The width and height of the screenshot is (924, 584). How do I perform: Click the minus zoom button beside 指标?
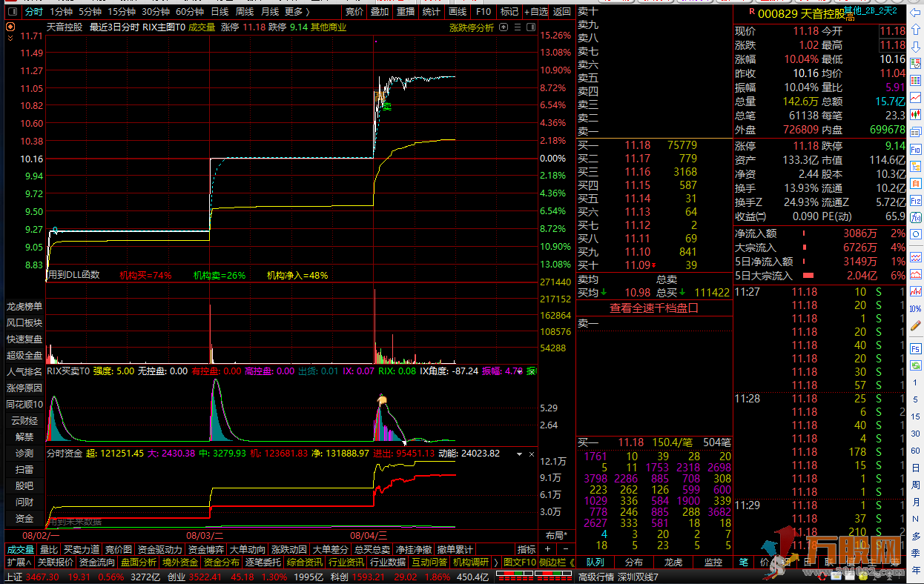pyautogui.click(x=565, y=549)
